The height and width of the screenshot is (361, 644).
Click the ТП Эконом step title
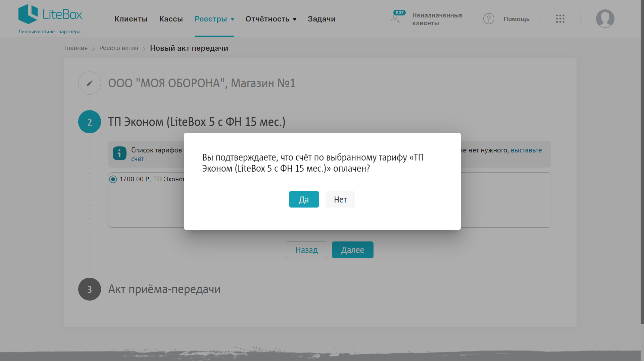coord(197,122)
